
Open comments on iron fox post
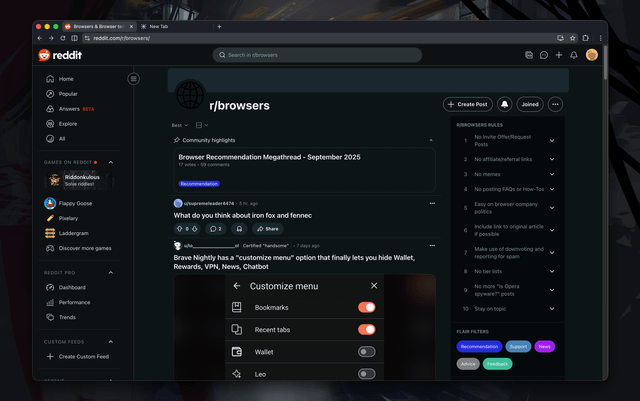(216, 229)
